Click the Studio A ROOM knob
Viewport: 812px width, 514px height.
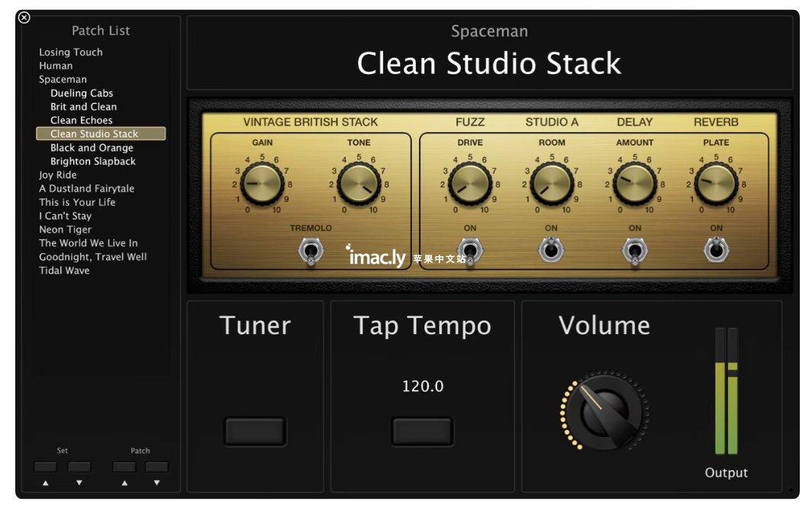click(552, 184)
